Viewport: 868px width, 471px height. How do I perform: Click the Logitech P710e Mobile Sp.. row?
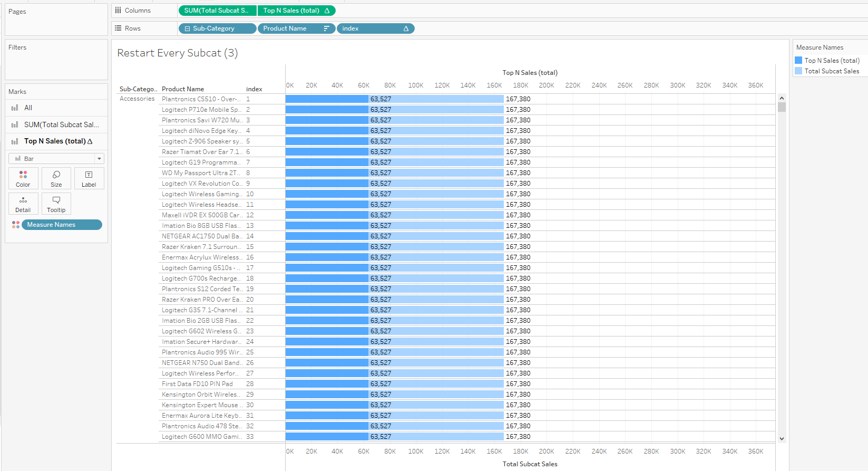point(202,110)
